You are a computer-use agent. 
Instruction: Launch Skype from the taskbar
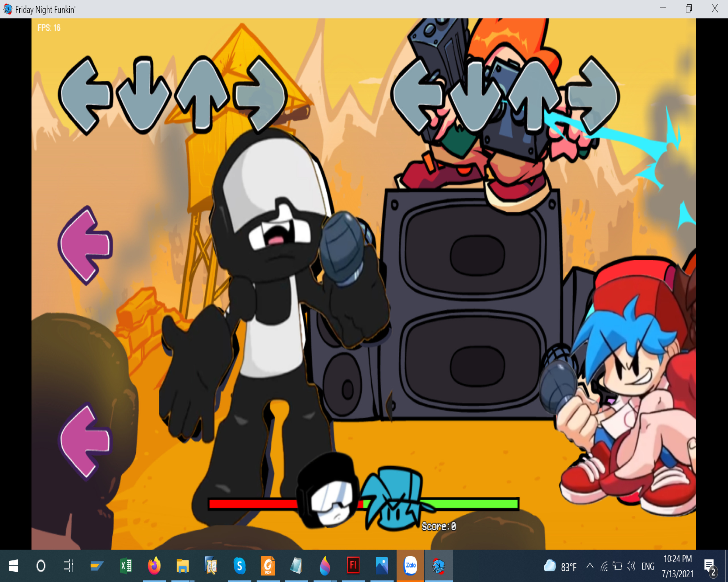[x=240, y=566]
